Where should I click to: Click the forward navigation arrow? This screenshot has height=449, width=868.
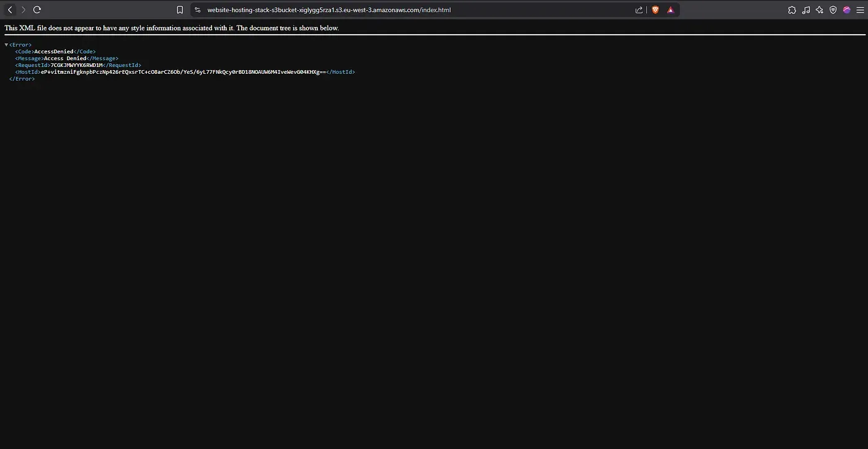click(x=23, y=9)
